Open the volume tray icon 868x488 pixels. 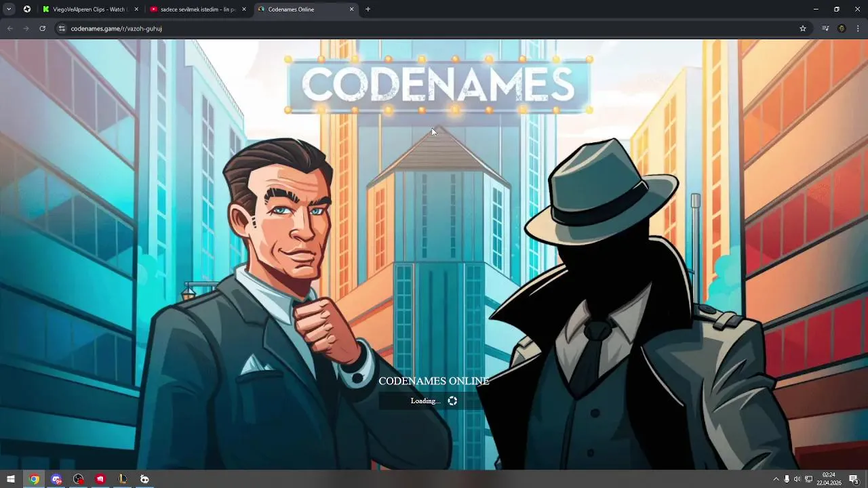coord(797,479)
